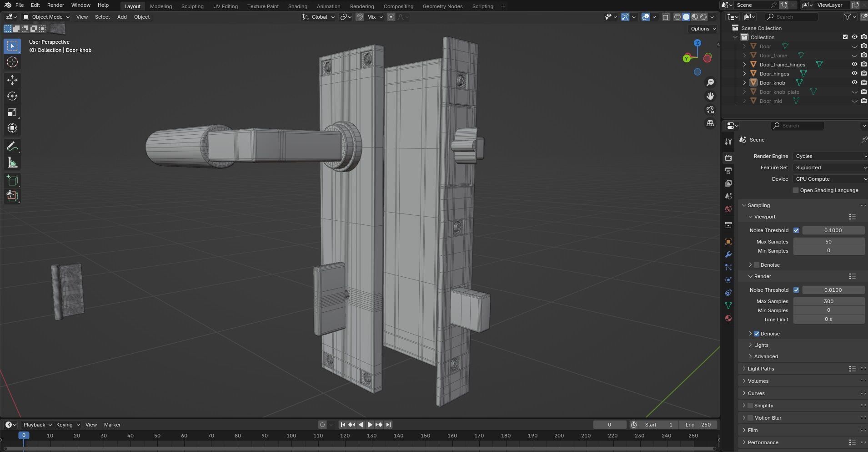Toggle Render Noise Threshold checkbox
The height and width of the screenshot is (452, 868).
796,290
